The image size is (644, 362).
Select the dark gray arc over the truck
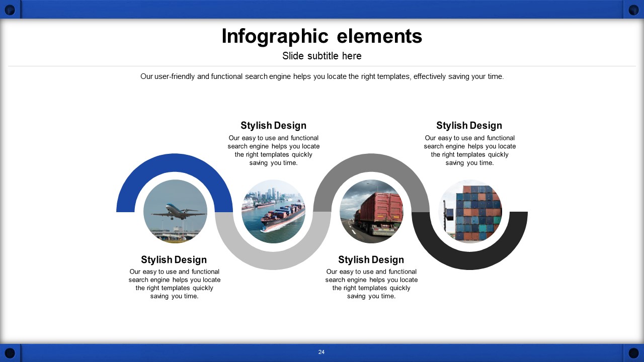click(371, 163)
